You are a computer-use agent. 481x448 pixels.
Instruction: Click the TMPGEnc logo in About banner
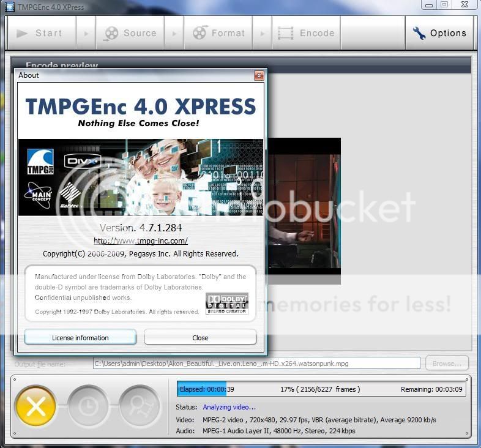(x=40, y=162)
